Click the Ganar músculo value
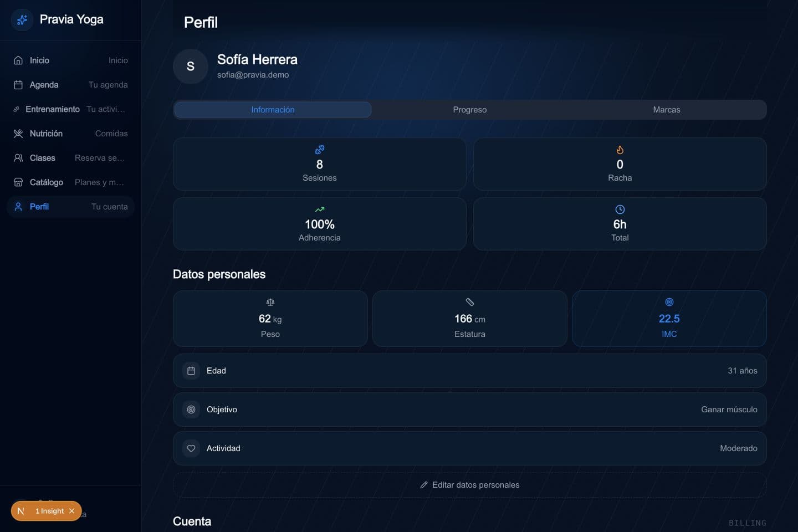The width and height of the screenshot is (798, 532). [x=729, y=410]
